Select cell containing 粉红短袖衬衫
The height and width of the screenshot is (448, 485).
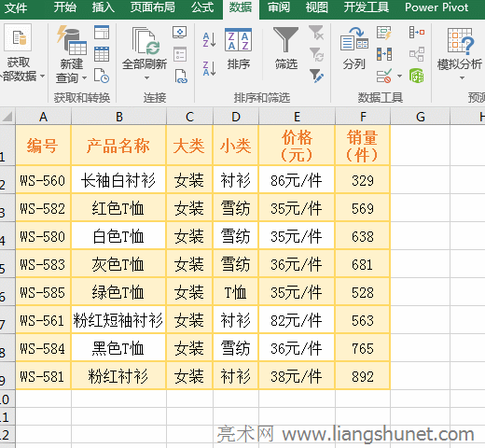[x=118, y=320]
